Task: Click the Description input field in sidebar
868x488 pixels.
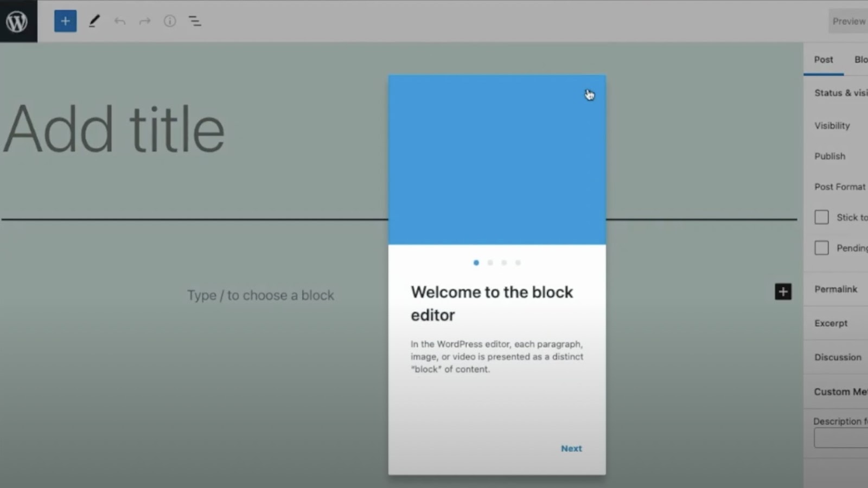Action: pyautogui.click(x=841, y=438)
